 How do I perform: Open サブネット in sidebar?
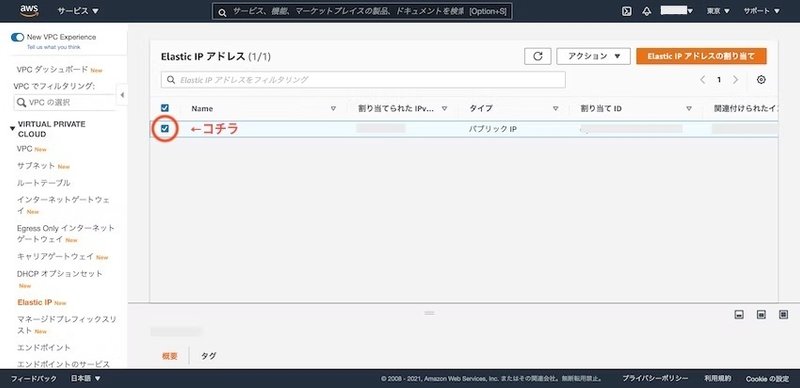[36, 166]
